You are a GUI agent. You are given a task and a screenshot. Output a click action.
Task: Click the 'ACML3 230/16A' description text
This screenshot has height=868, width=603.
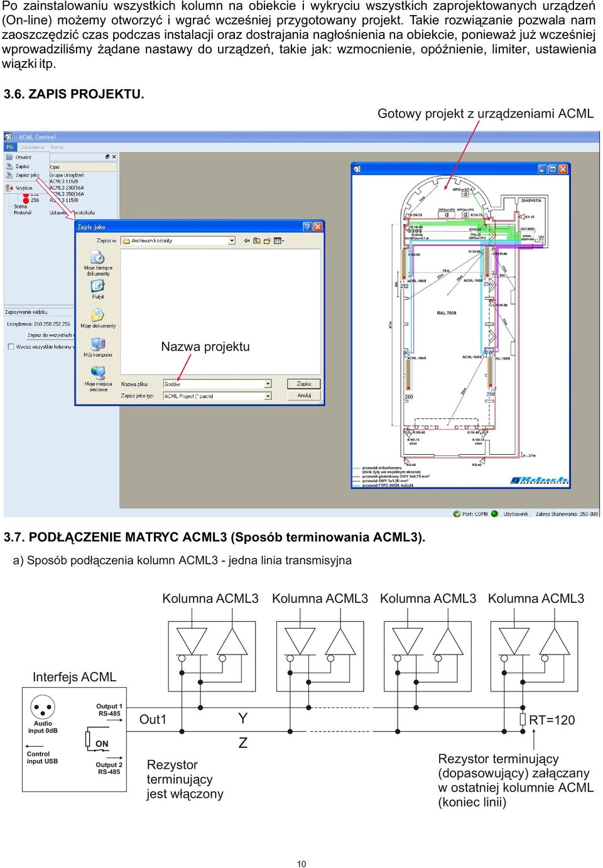(67, 188)
